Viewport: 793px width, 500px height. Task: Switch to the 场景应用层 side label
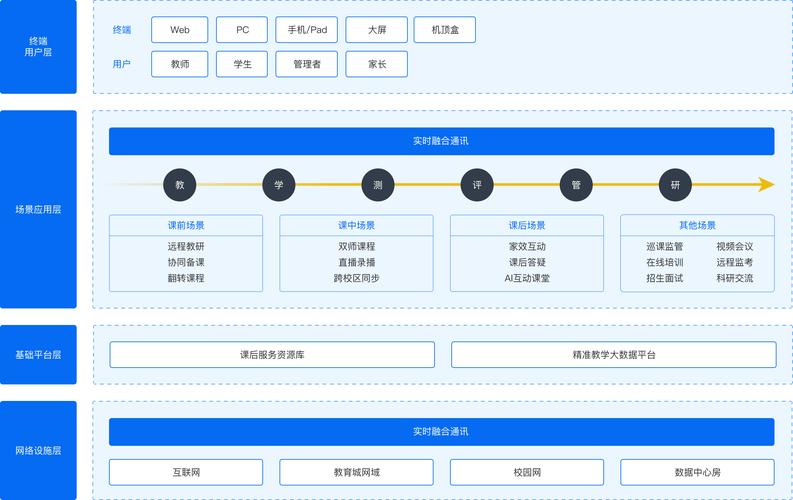pos(38,210)
